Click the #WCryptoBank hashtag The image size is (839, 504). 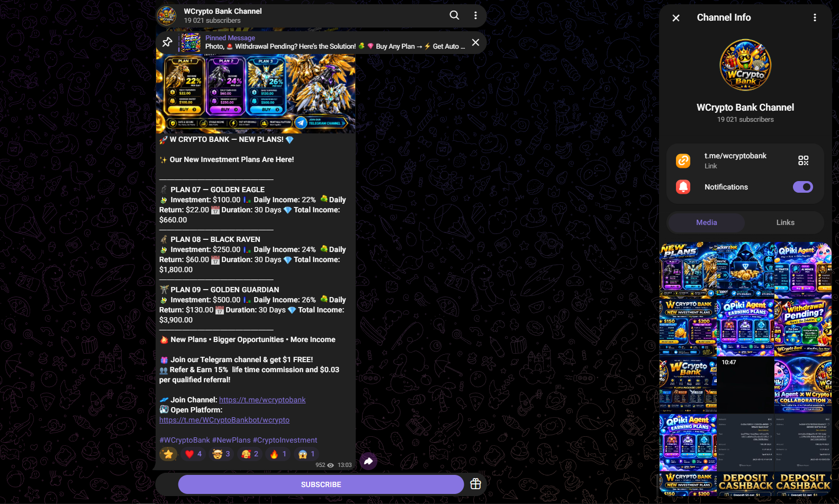tap(185, 440)
